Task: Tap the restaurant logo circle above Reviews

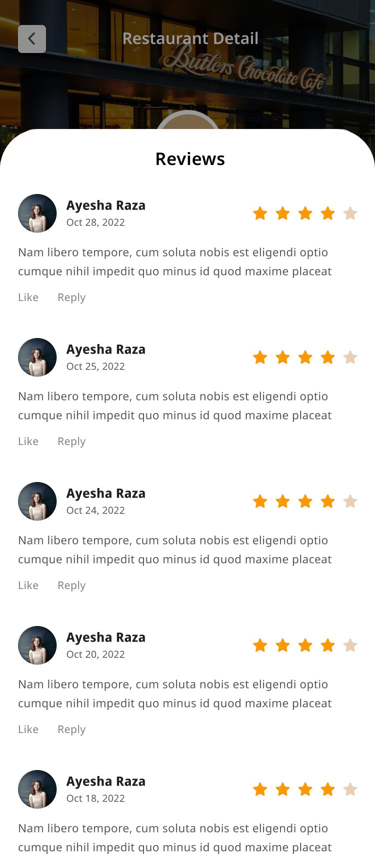Action: 188,120
